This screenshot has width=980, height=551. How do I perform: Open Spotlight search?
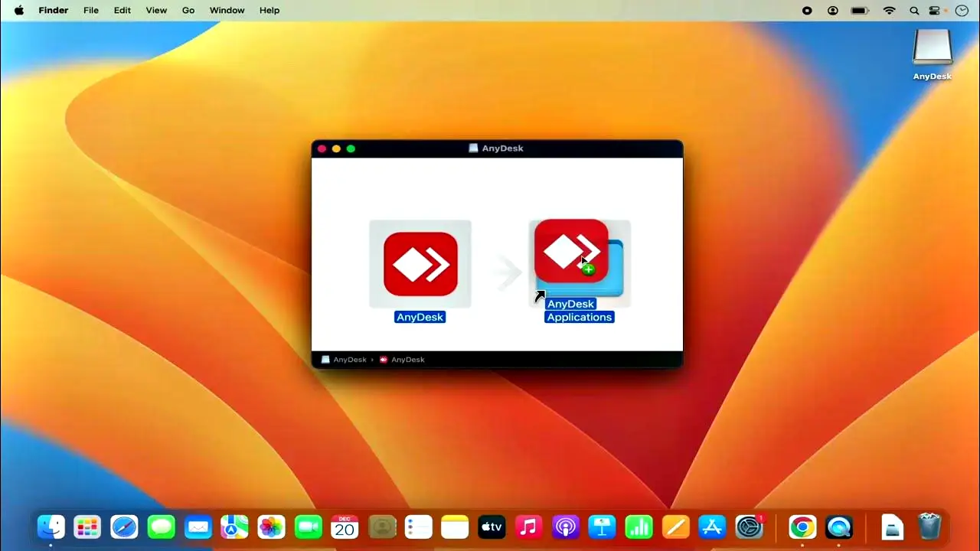914,11
